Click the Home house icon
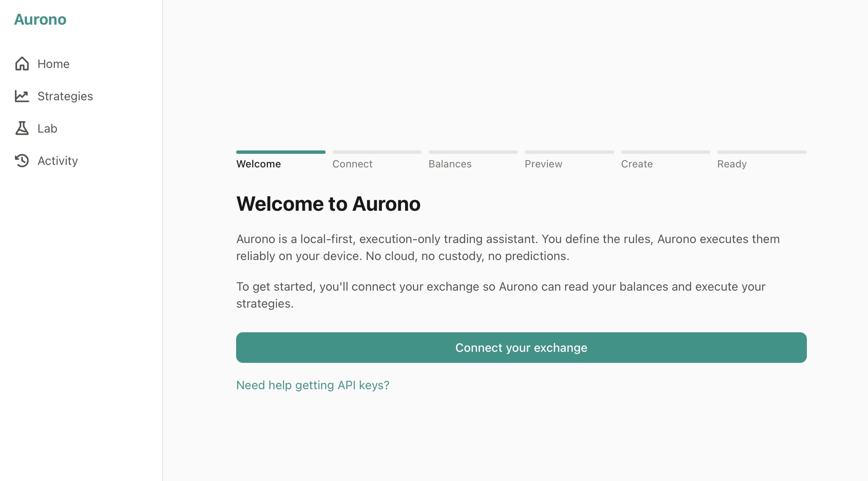Image resolution: width=868 pixels, height=481 pixels. 22,64
